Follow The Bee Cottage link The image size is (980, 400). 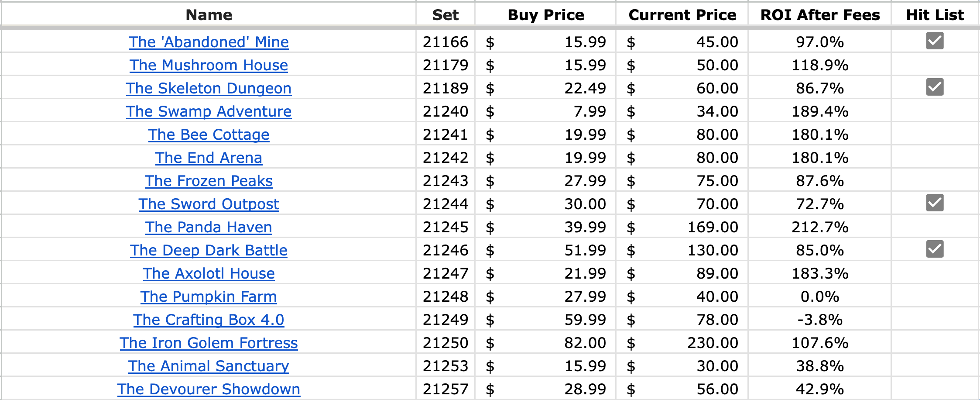point(209,134)
